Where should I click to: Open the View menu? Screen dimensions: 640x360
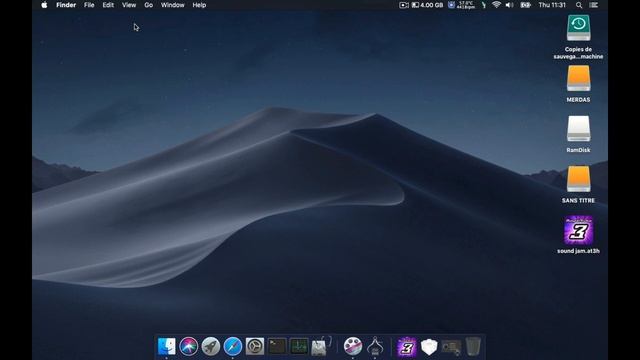(129, 5)
